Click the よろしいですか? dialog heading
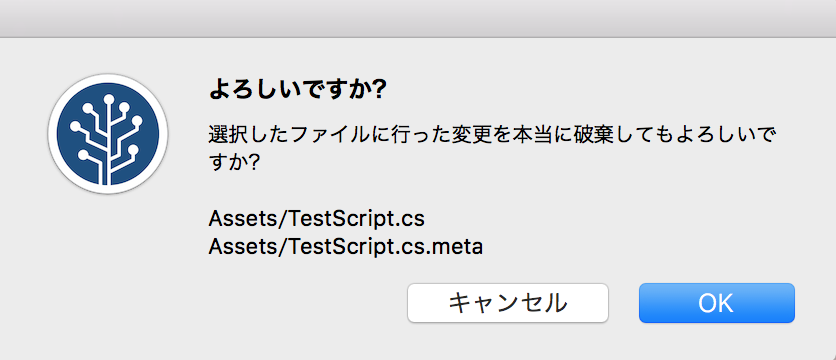This screenshot has height=360, width=836. point(296,90)
